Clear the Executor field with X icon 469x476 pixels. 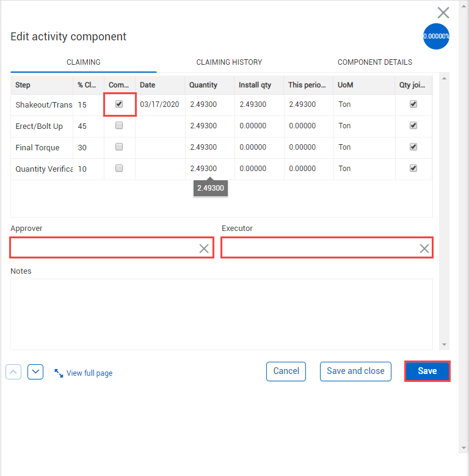[x=424, y=248]
